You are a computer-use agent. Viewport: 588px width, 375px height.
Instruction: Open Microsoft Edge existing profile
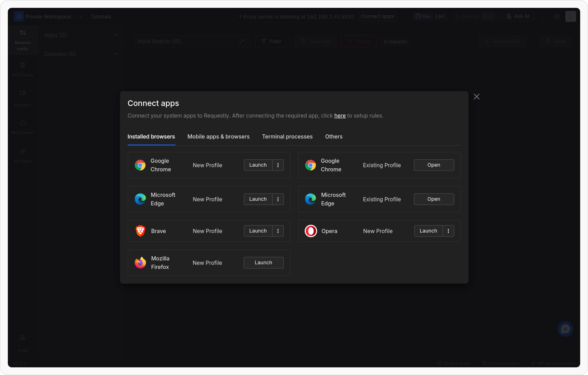(434, 199)
